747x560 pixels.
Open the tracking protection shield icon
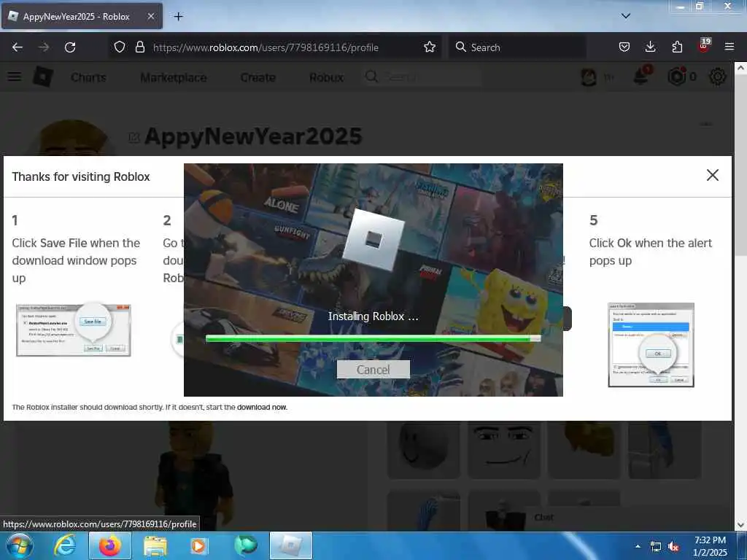[120, 47]
